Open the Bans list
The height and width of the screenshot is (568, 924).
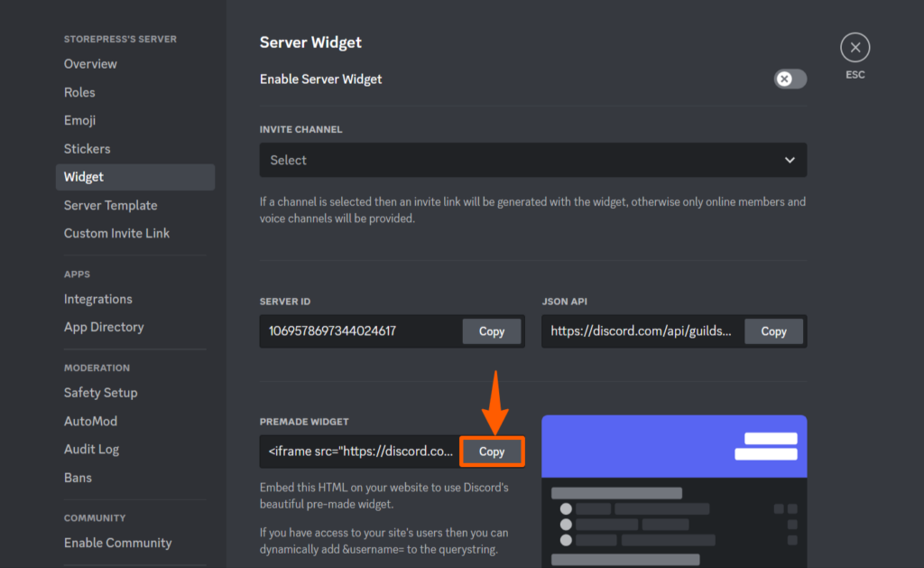pos(78,478)
